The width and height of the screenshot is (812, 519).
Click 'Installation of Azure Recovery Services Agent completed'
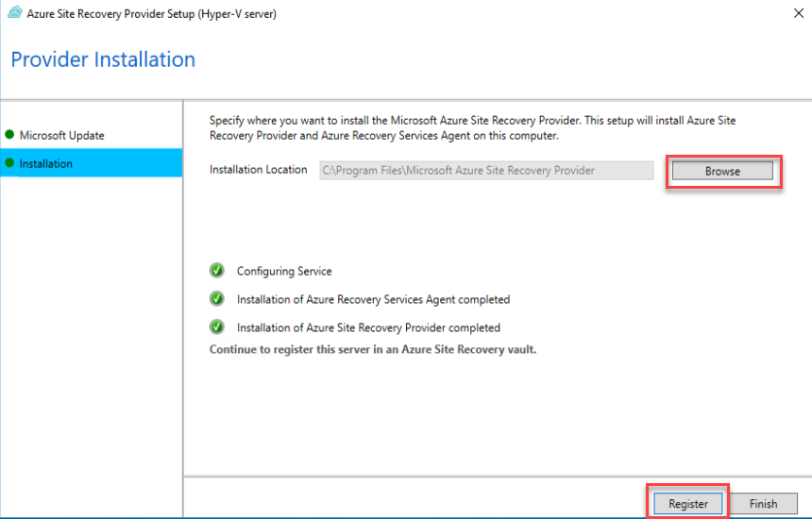[x=373, y=299]
